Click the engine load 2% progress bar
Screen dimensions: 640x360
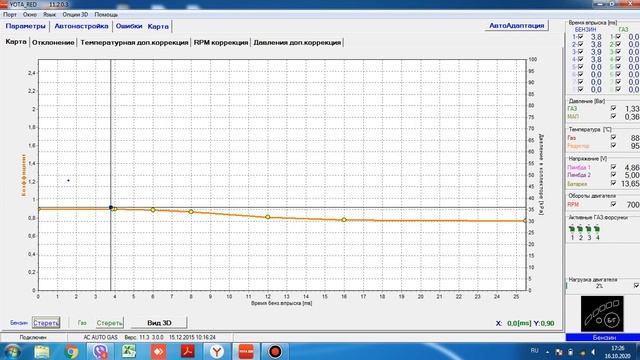coord(599,286)
